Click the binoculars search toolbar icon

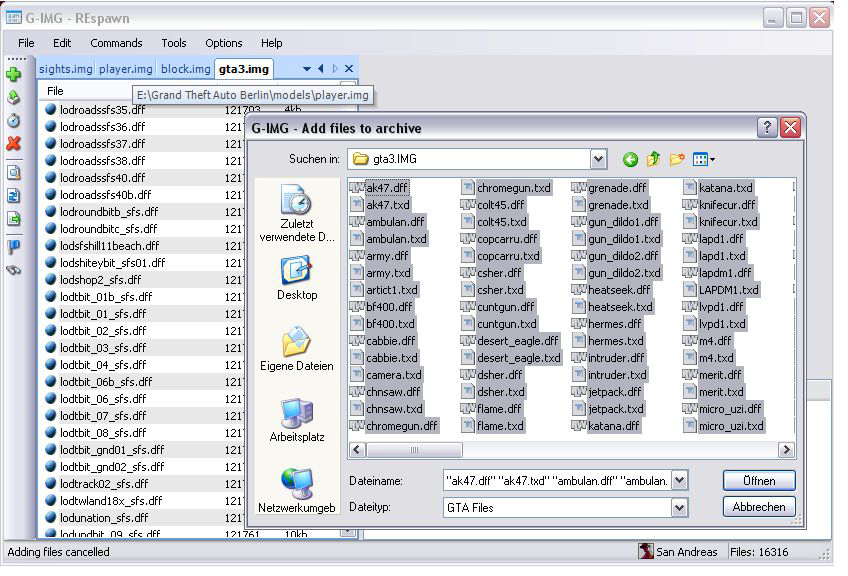click(14, 270)
